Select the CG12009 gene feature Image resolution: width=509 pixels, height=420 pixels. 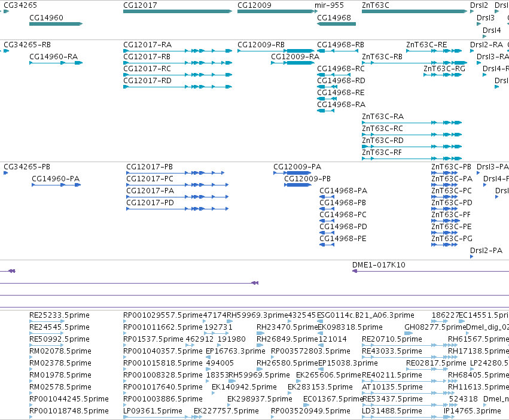[276, 11]
